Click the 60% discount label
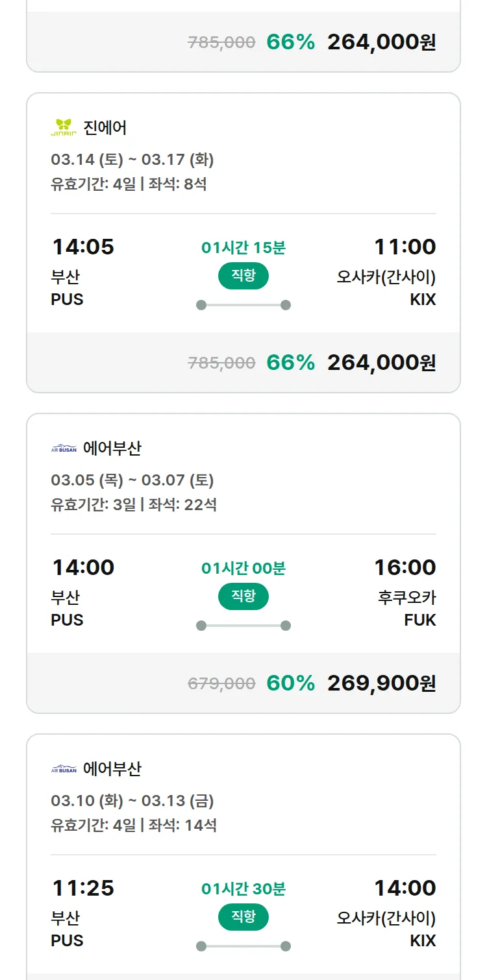This screenshot has height=980, width=487. (x=290, y=683)
